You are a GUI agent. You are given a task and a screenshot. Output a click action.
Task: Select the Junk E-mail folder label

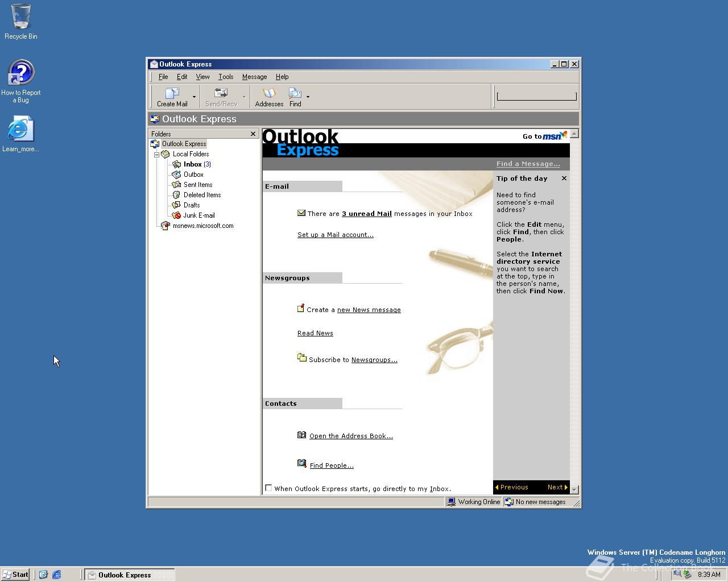point(199,215)
